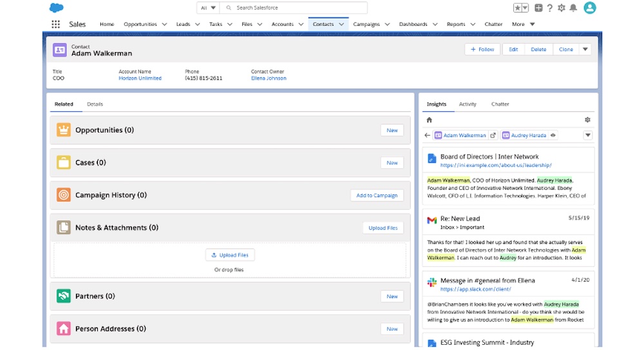Open the Setup gear in header
644x350 pixels.
pyautogui.click(x=562, y=8)
